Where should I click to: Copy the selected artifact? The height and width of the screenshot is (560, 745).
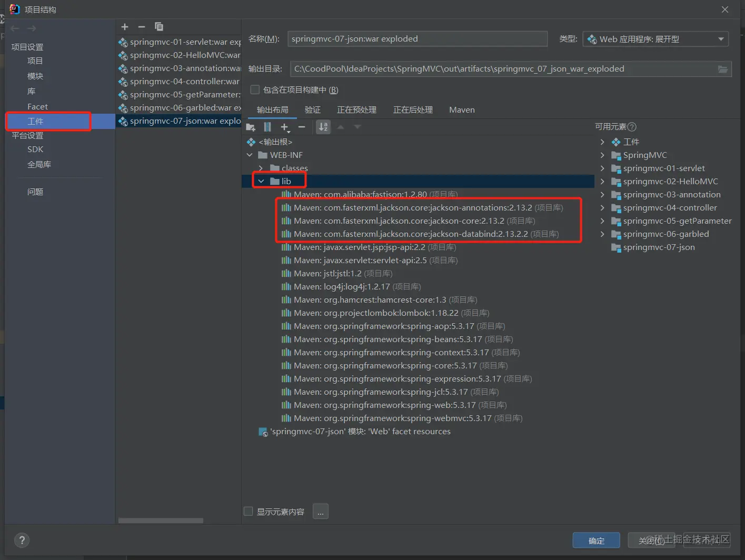pos(159,27)
